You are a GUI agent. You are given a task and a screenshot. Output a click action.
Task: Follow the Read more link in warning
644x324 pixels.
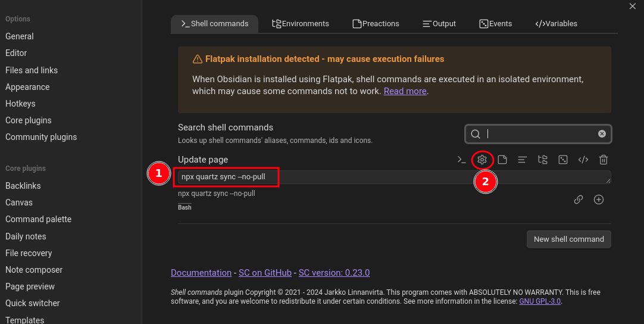(405, 91)
